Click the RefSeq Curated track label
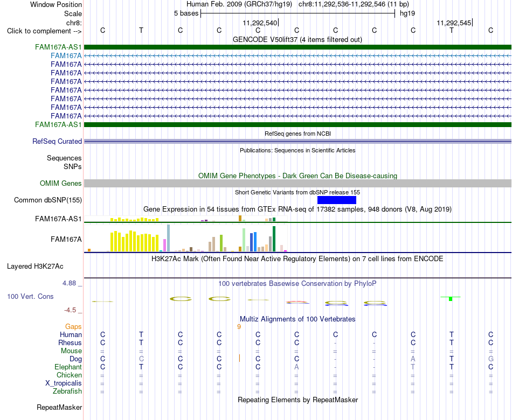 pyautogui.click(x=57, y=141)
